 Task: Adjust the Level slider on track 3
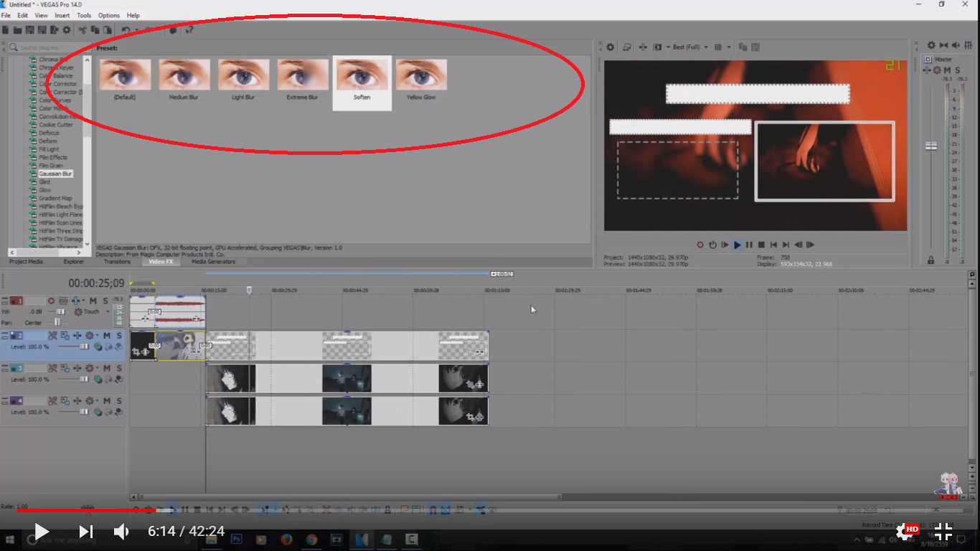tap(84, 380)
